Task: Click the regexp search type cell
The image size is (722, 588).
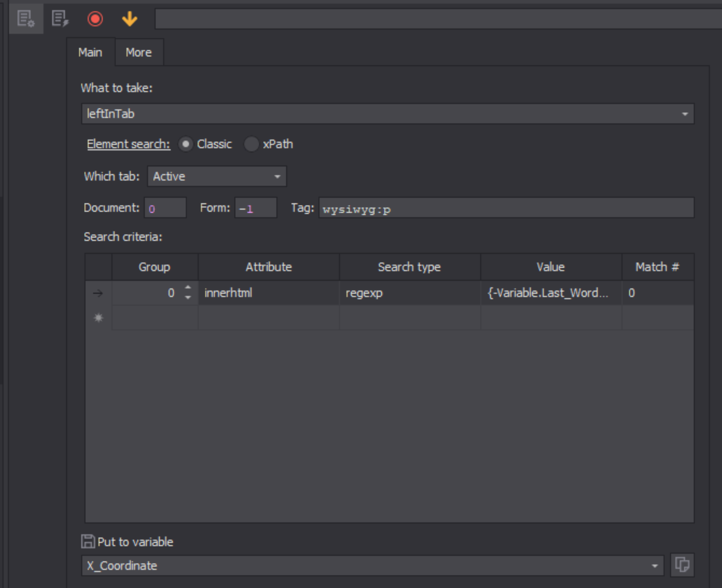Action: tap(410, 293)
